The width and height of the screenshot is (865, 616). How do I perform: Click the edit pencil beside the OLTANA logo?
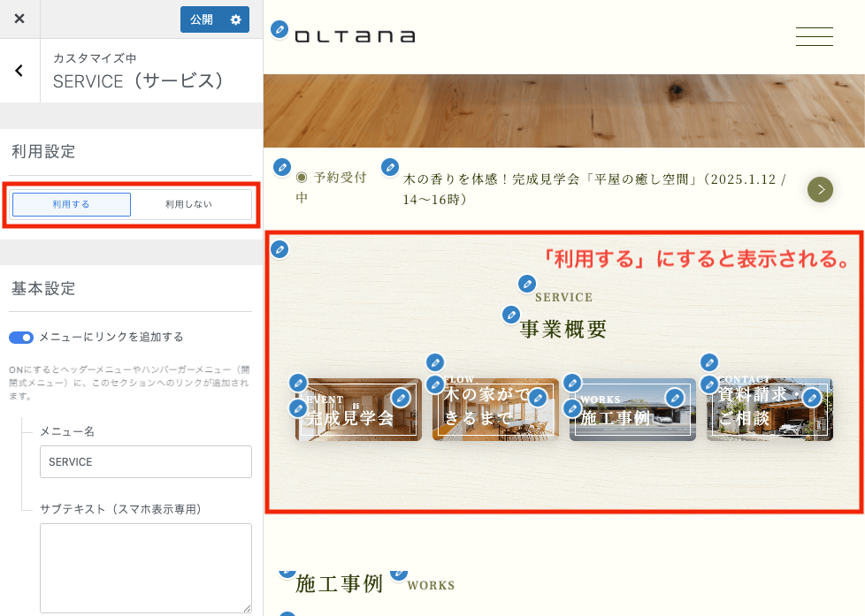279,29
